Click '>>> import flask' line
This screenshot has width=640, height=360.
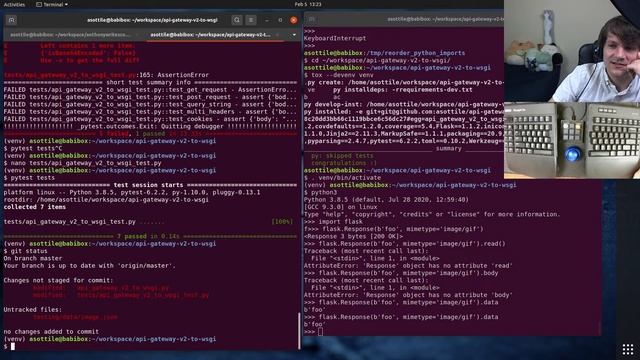tap(333, 222)
